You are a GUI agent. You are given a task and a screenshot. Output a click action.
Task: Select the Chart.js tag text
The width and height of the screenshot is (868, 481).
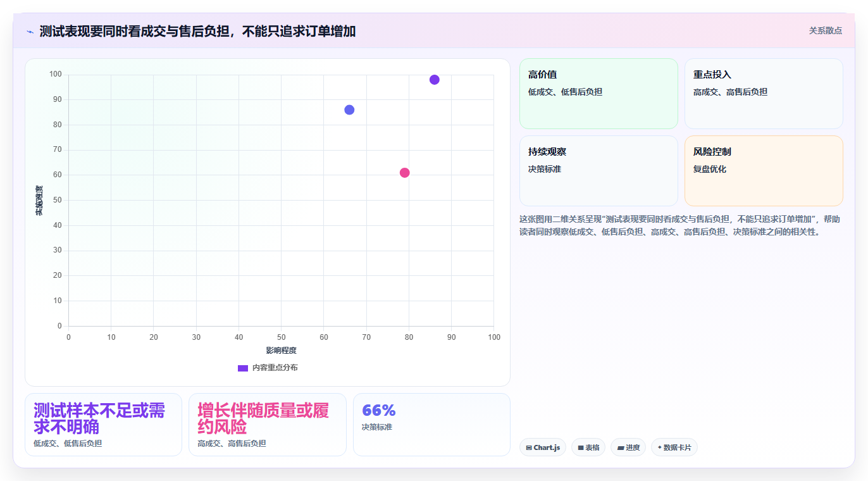pos(547,447)
